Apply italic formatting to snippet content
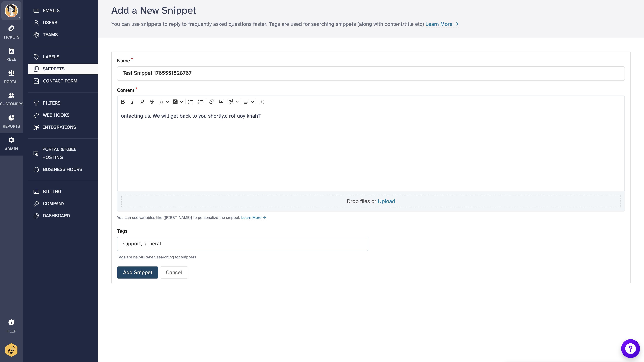This screenshot has height=362, width=644. (132, 102)
